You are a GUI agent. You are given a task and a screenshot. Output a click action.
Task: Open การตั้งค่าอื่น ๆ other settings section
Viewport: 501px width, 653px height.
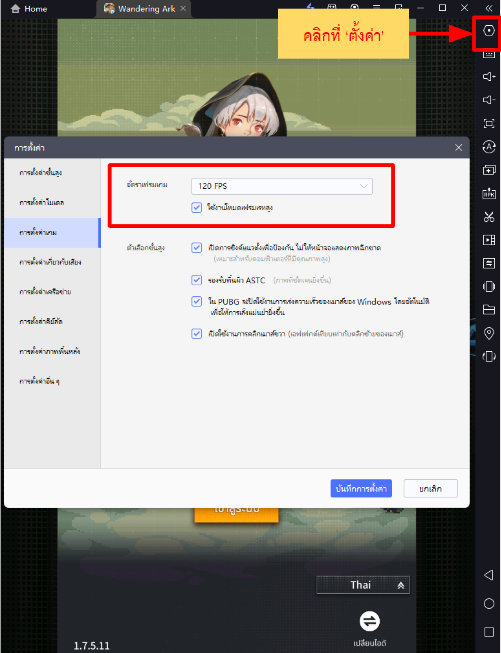click(x=52, y=381)
